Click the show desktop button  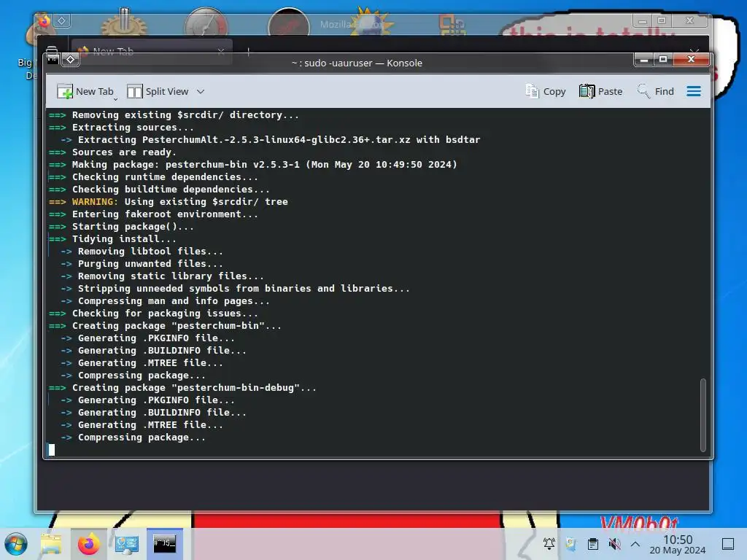click(x=728, y=544)
